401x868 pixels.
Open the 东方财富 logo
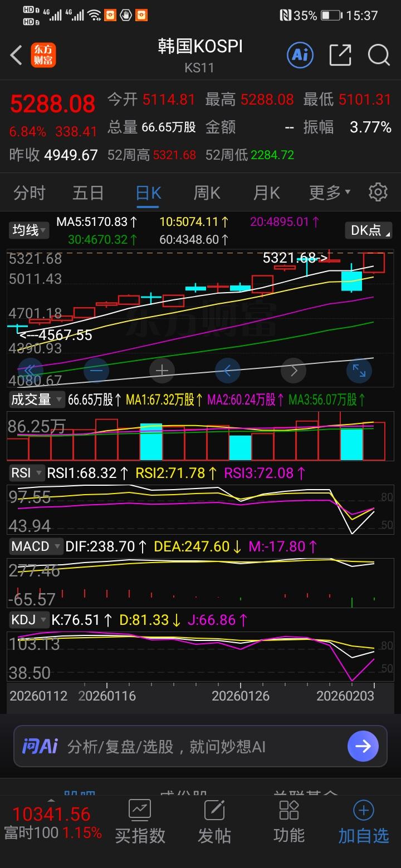point(43,55)
